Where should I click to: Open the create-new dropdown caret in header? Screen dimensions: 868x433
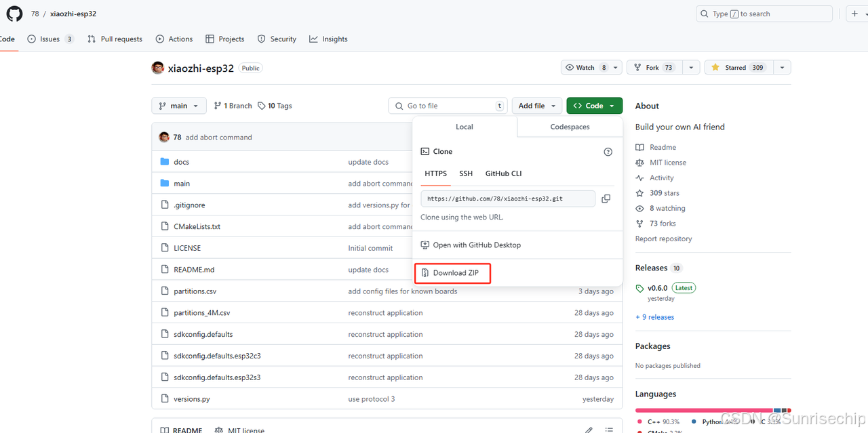tap(865, 14)
